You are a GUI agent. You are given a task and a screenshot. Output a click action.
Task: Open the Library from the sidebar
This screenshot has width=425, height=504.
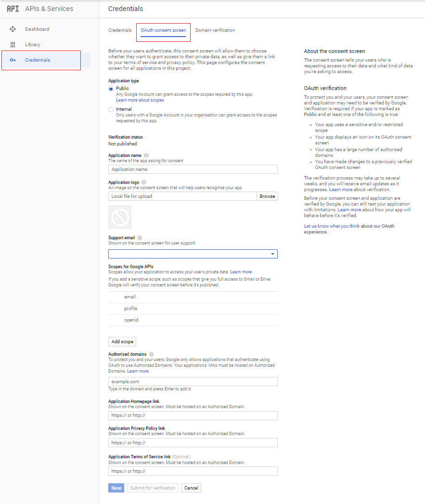32,44
